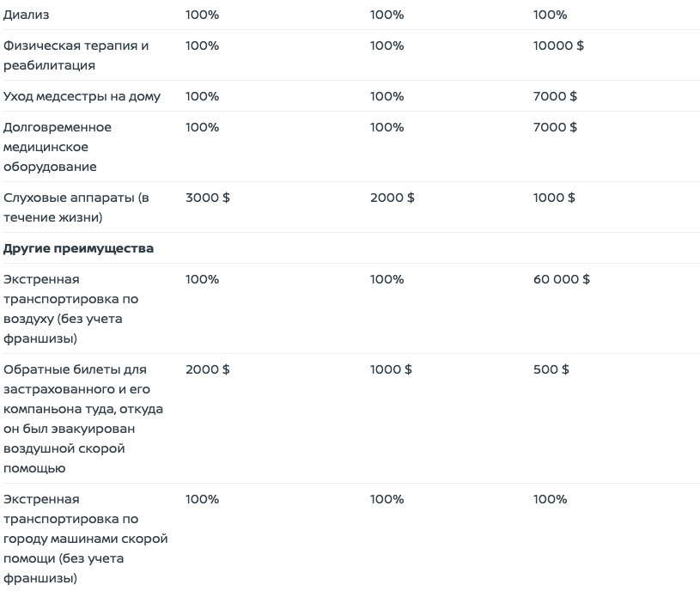
Task: Click the 'Диализ' row label
Action: coord(27,15)
